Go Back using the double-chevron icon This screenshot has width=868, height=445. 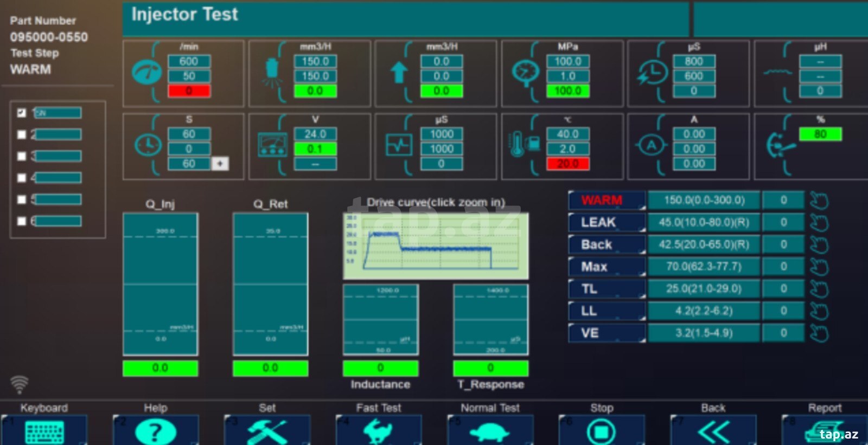tap(713, 430)
